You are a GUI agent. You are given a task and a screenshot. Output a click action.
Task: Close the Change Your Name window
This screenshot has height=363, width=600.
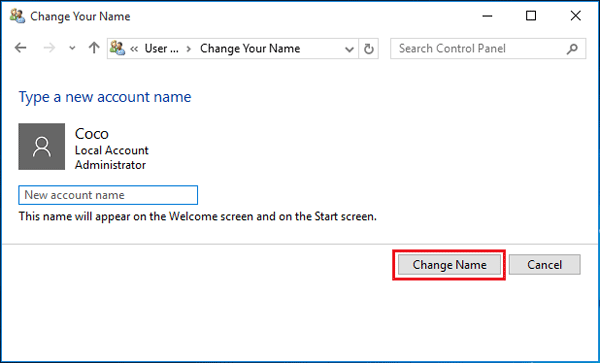(x=576, y=16)
